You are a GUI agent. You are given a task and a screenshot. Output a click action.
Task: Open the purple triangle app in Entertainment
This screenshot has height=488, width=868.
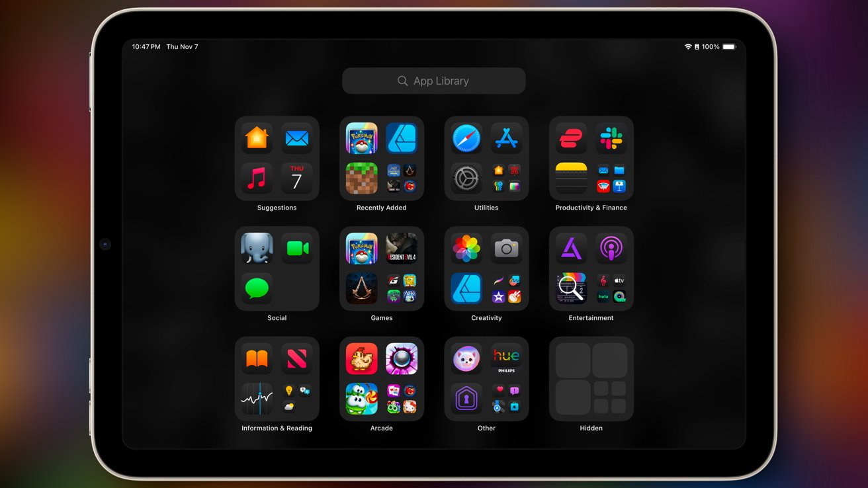tap(572, 249)
